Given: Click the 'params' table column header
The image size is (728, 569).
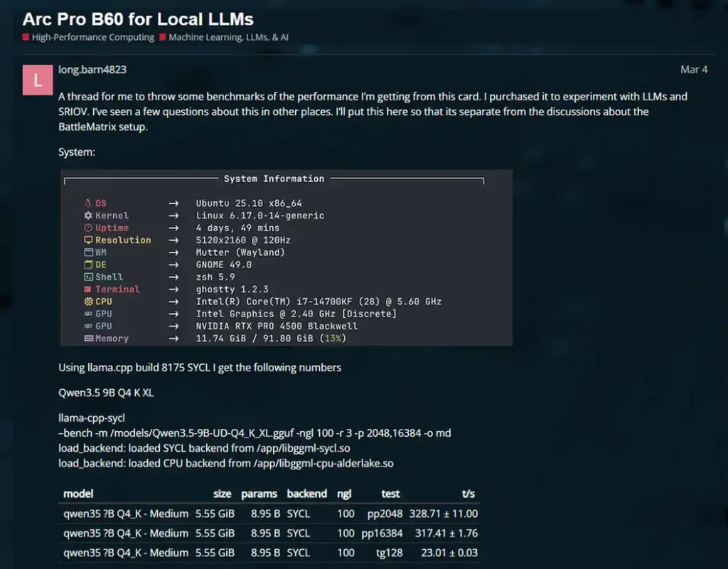Looking at the screenshot, I should (x=259, y=494).
